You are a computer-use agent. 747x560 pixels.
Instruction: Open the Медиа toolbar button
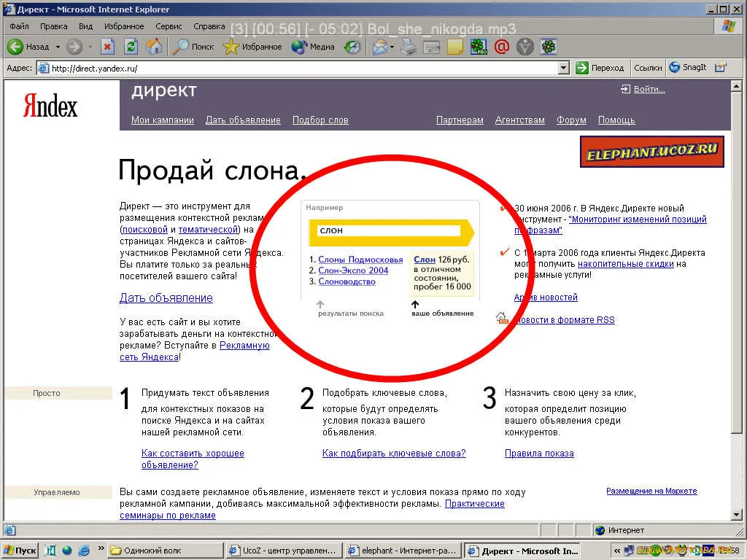point(313,47)
